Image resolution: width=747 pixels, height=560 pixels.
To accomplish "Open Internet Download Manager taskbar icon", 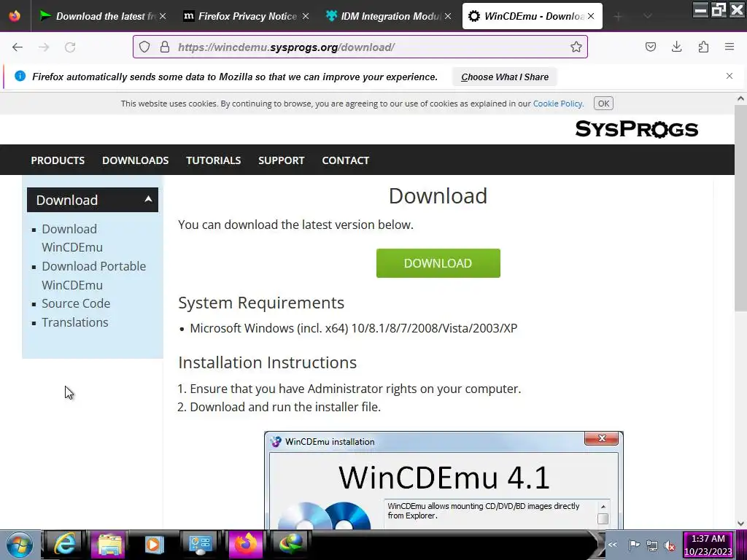I will pyautogui.click(x=290, y=544).
